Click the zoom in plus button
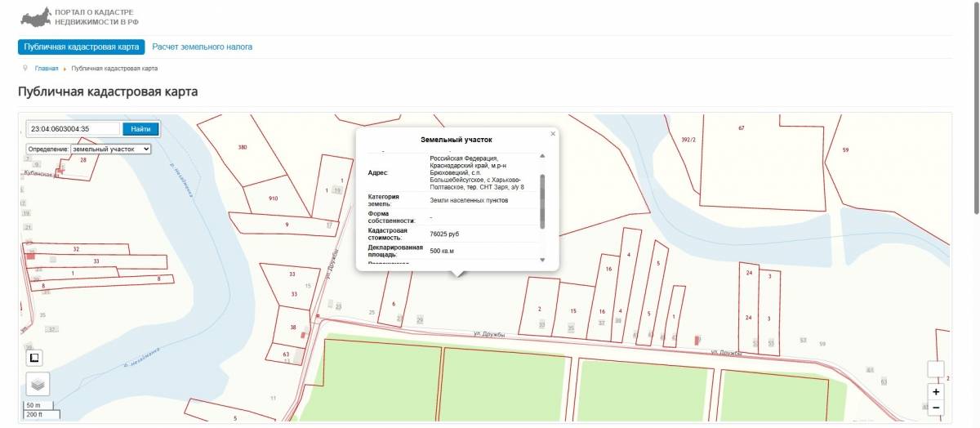This screenshot has width=980, height=428. click(936, 392)
